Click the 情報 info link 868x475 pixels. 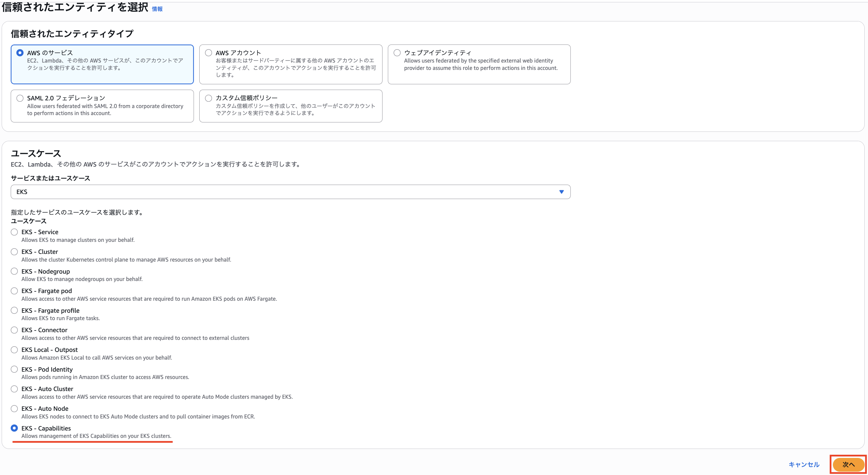157,9
